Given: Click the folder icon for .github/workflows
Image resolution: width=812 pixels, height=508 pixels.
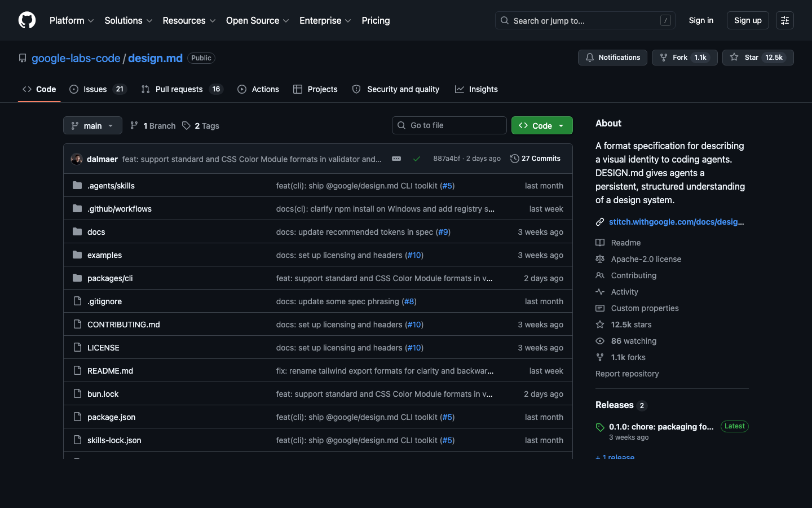Looking at the screenshot, I should [x=77, y=208].
